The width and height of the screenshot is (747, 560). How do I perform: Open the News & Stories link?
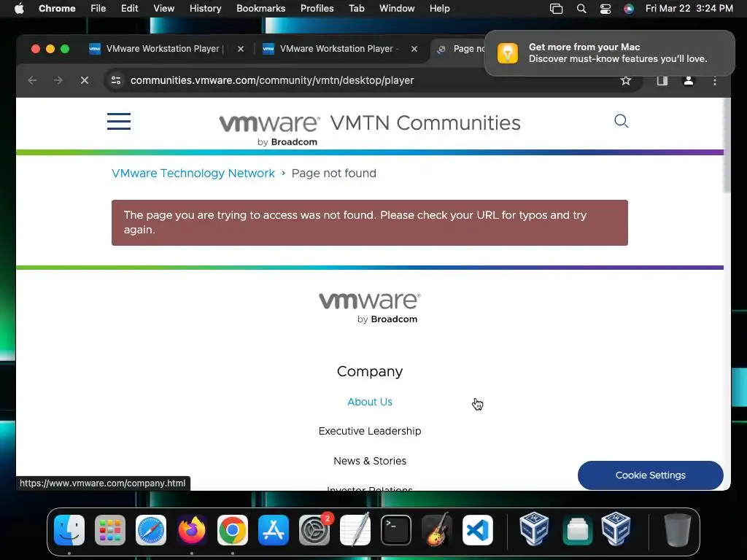(370, 461)
